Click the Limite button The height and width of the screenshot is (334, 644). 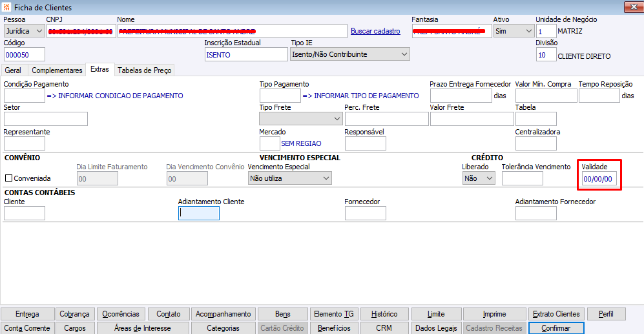pyautogui.click(x=436, y=314)
